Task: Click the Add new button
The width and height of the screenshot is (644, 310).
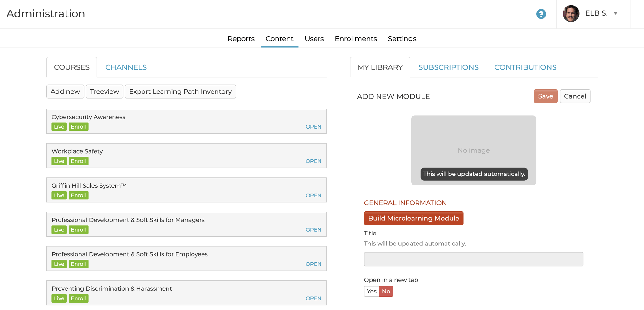Action: 65,91
